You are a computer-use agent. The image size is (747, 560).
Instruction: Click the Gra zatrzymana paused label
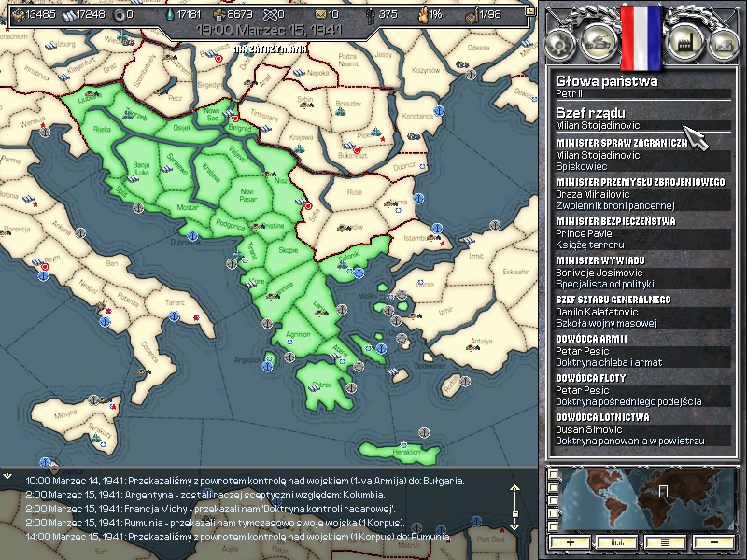coord(269,49)
